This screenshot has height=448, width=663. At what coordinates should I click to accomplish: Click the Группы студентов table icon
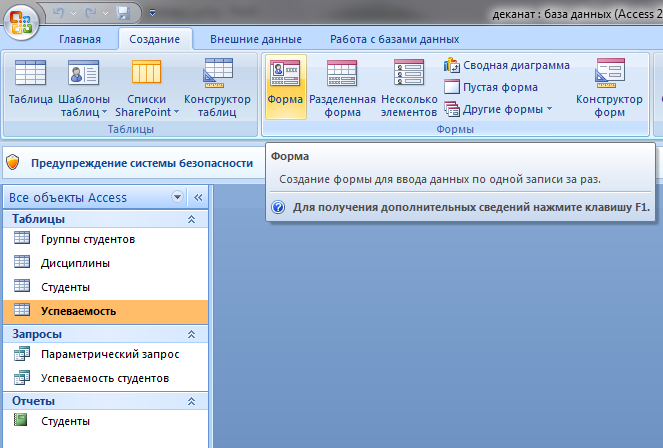click(22, 238)
